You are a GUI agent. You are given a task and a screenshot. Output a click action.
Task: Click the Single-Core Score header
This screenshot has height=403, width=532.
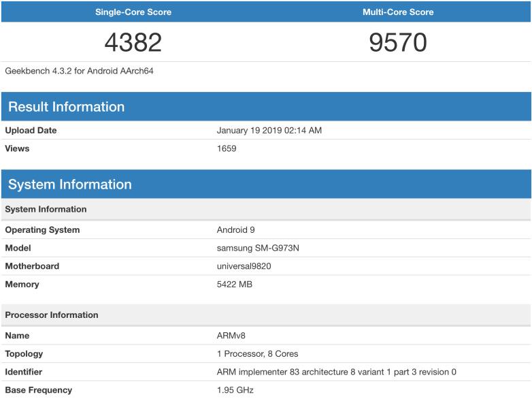[133, 12]
